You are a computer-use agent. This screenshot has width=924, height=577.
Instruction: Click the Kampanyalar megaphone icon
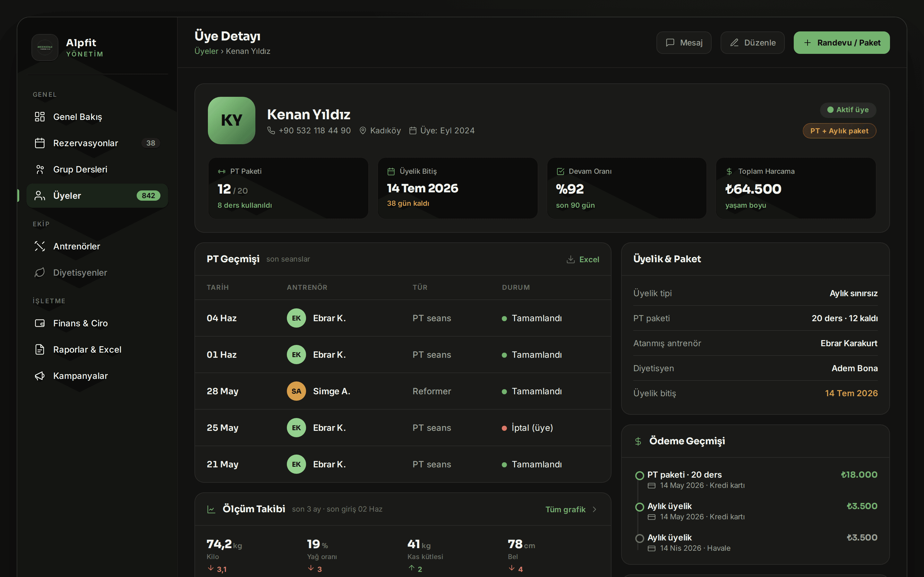click(40, 376)
